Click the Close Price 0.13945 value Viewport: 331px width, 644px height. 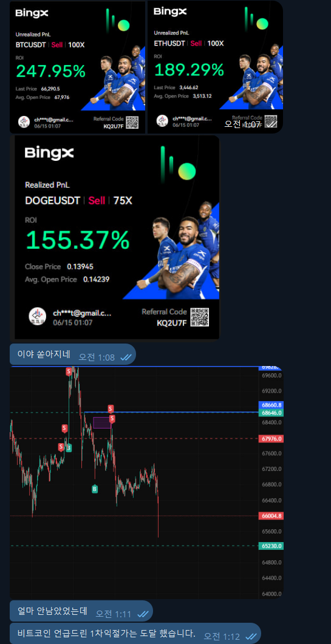click(80, 266)
